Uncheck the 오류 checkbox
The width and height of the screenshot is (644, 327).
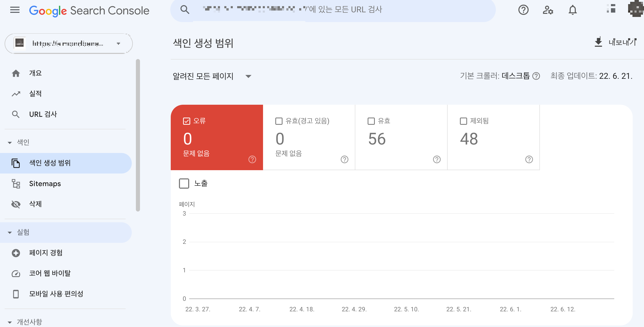[187, 121]
